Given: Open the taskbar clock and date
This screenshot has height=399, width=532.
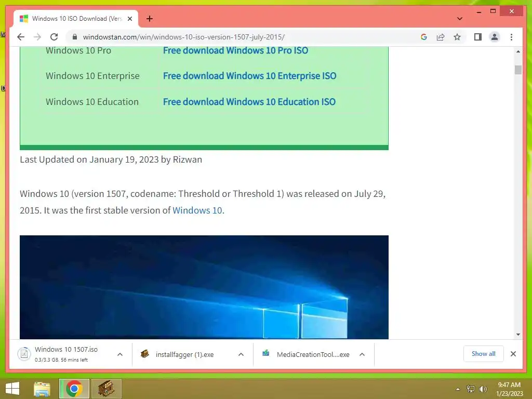Looking at the screenshot, I should (x=509, y=389).
